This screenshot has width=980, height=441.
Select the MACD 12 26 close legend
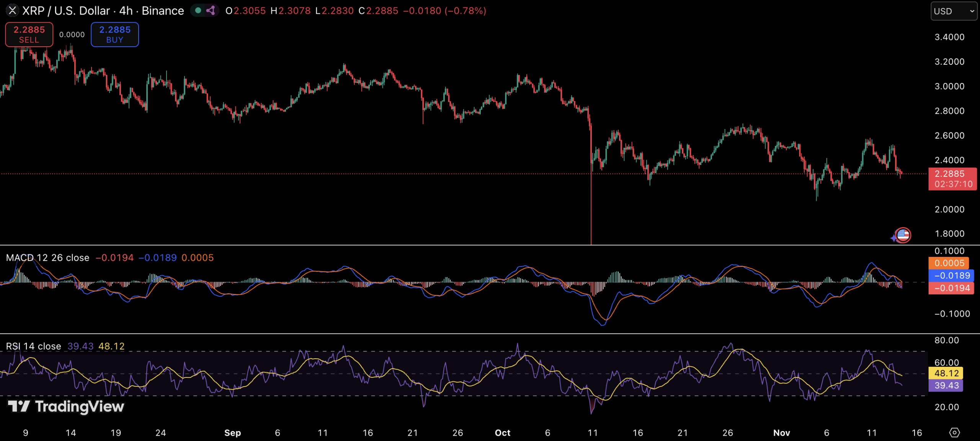point(47,258)
